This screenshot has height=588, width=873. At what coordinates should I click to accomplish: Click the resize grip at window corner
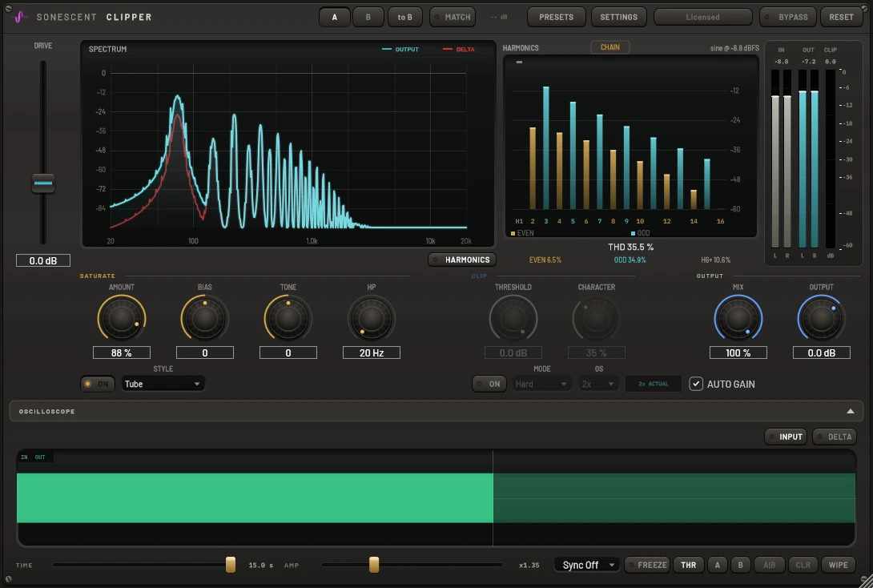[867, 582]
